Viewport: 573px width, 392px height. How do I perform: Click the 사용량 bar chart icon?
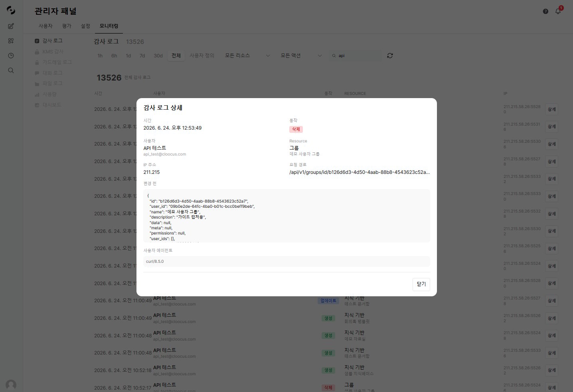point(37,95)
